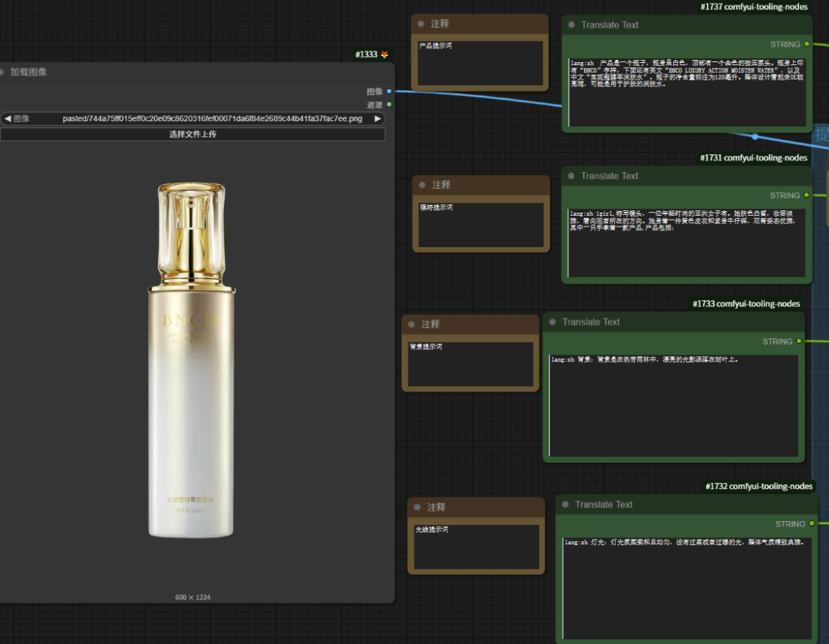Click the fox badge icon next to #1333
This screenshot has height=644, width=829.
click(385, 54)
